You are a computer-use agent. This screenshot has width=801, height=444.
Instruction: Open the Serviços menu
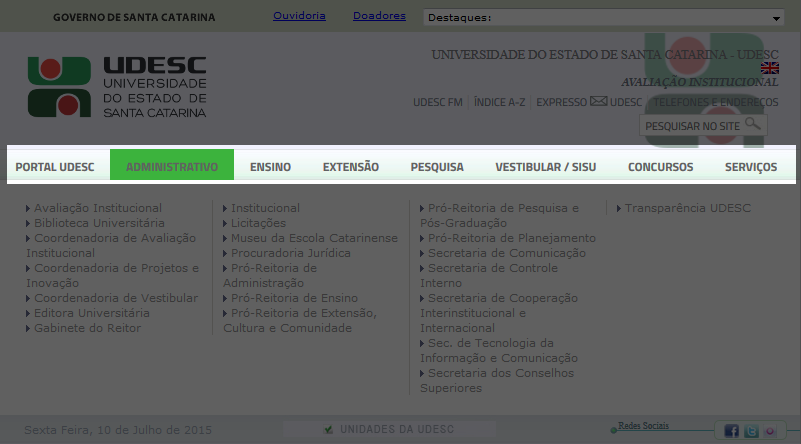(x=751, y=167)
